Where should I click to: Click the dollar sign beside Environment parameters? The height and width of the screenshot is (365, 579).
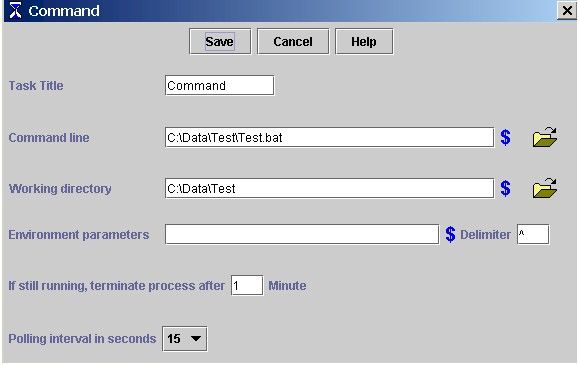click(x=450, y=234)
